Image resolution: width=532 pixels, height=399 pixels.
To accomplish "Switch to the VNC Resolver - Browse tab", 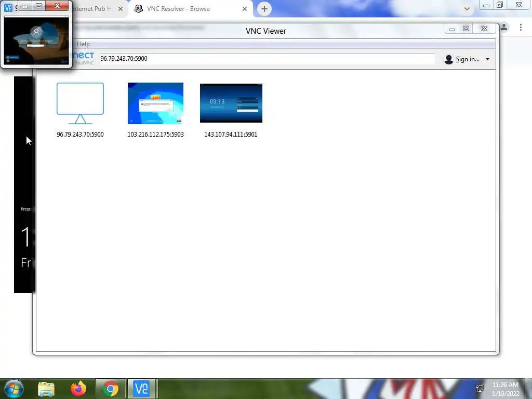I will (190, 9).
